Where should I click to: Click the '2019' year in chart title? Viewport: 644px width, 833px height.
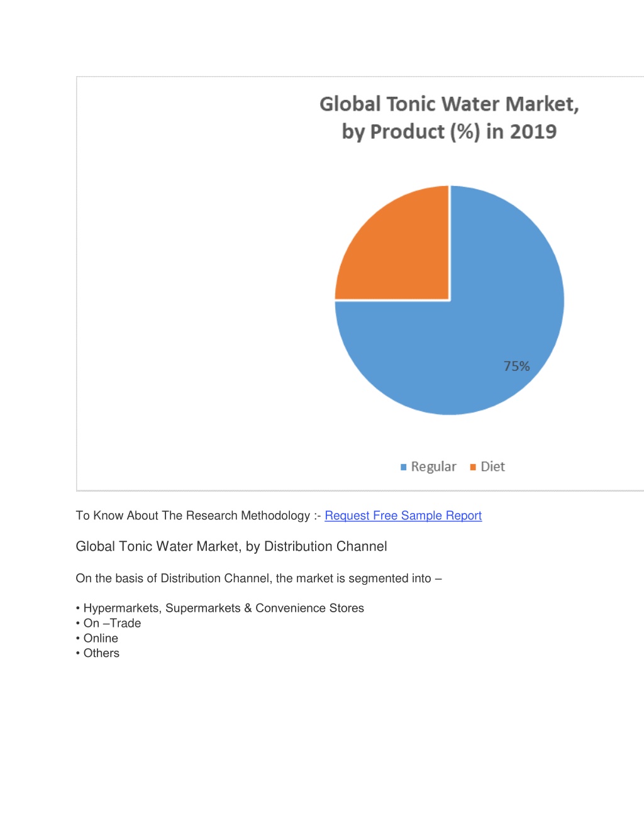coord(533,131)
